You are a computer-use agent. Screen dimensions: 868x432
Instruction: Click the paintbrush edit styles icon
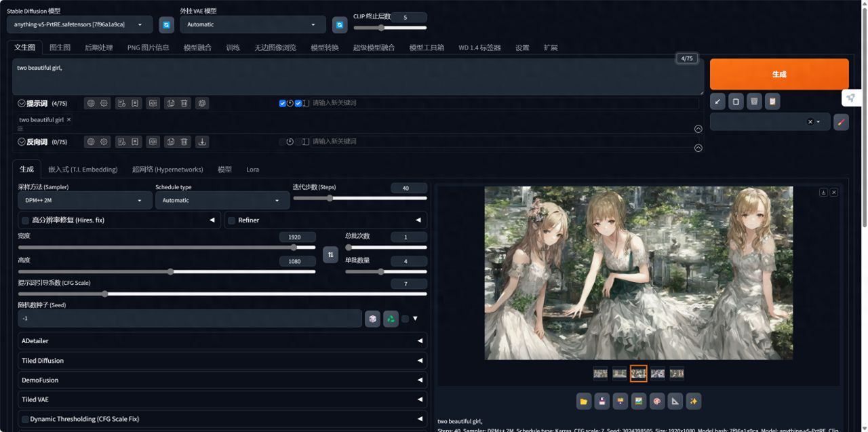(841, 122)
